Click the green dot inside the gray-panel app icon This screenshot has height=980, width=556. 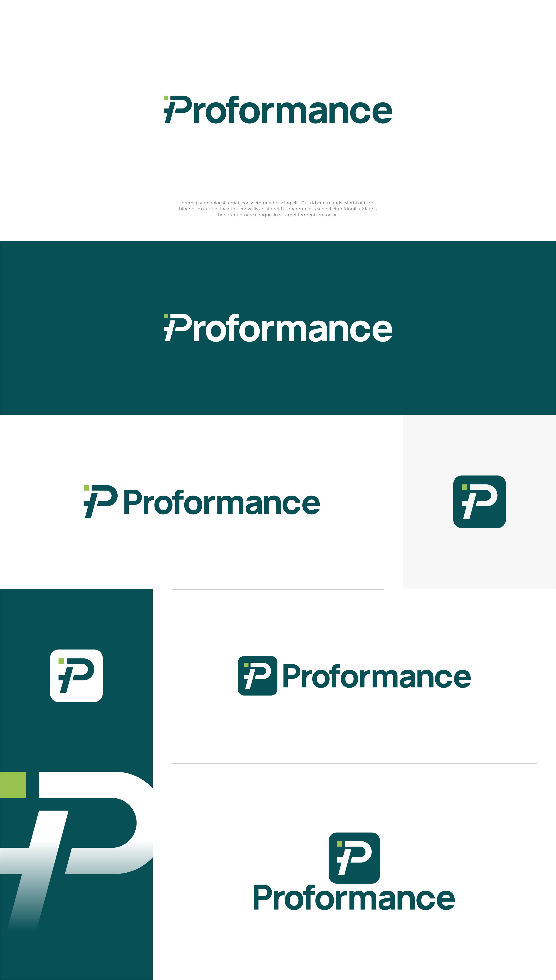[464, 487]
